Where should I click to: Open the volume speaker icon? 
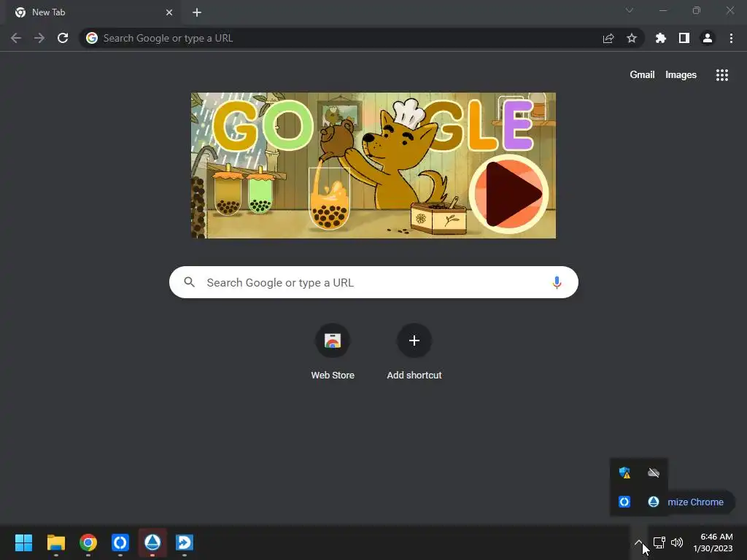click(x=677, y=542)
